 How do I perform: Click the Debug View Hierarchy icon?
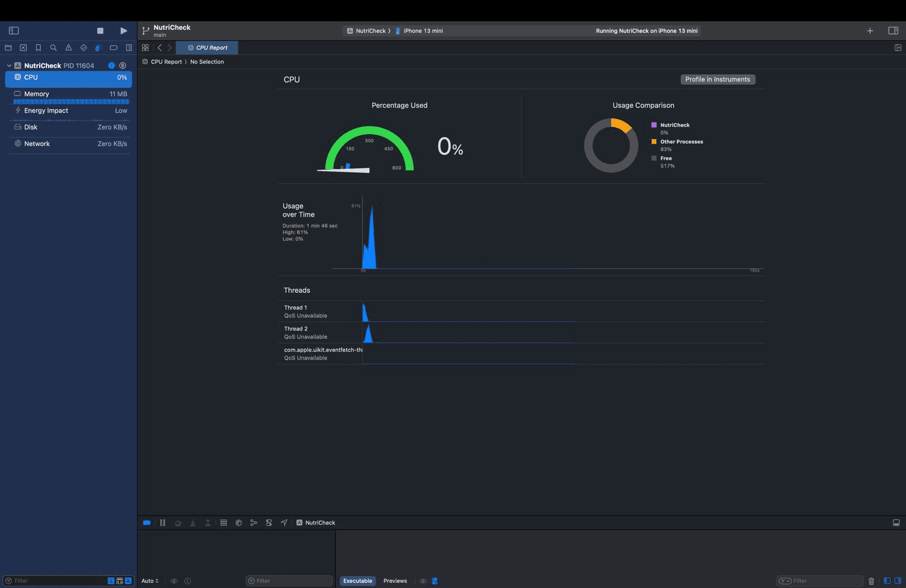224,523
